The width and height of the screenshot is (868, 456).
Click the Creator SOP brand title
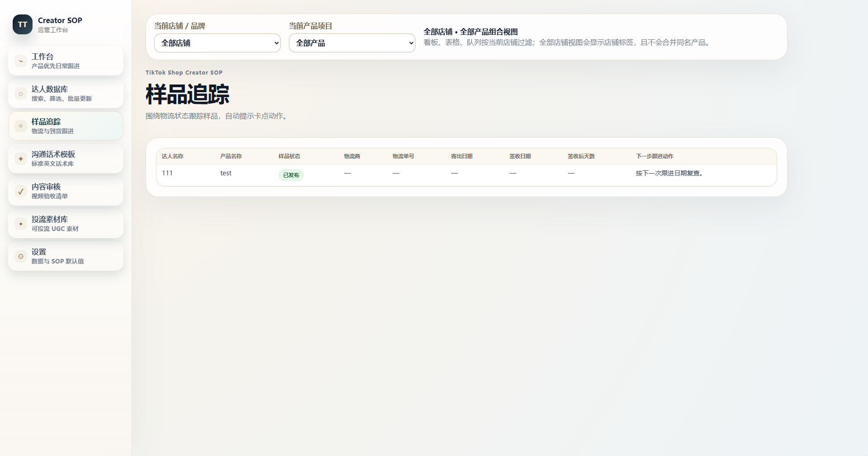pyautogui.click(x=60, y=20)
